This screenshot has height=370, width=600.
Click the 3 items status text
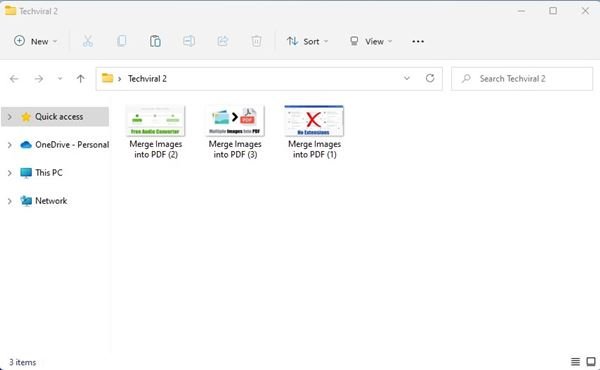click(23, 362)
